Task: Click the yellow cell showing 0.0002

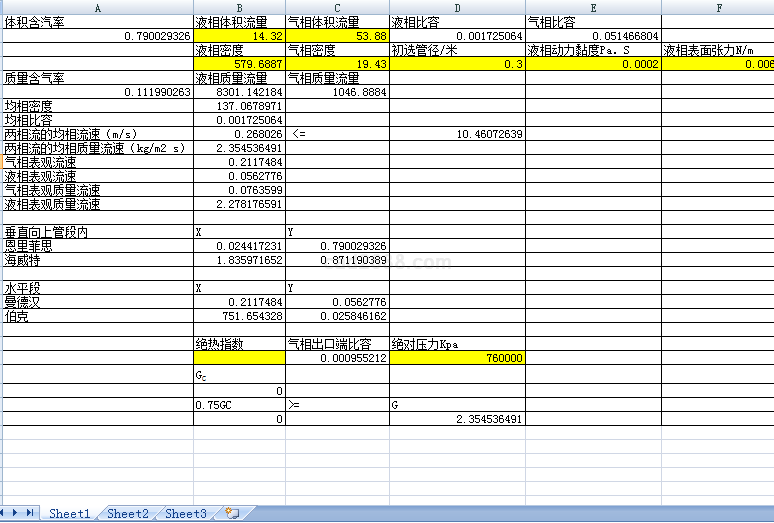Action: (593, 63)
